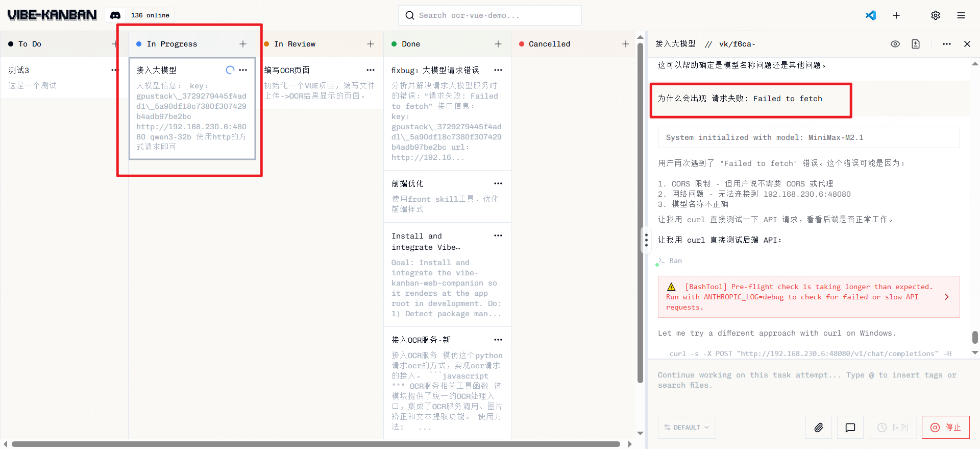This screenshot has width=980, height=449.
Task: Expand the BashTool pre-flight warning
Action: coord(809,297)
